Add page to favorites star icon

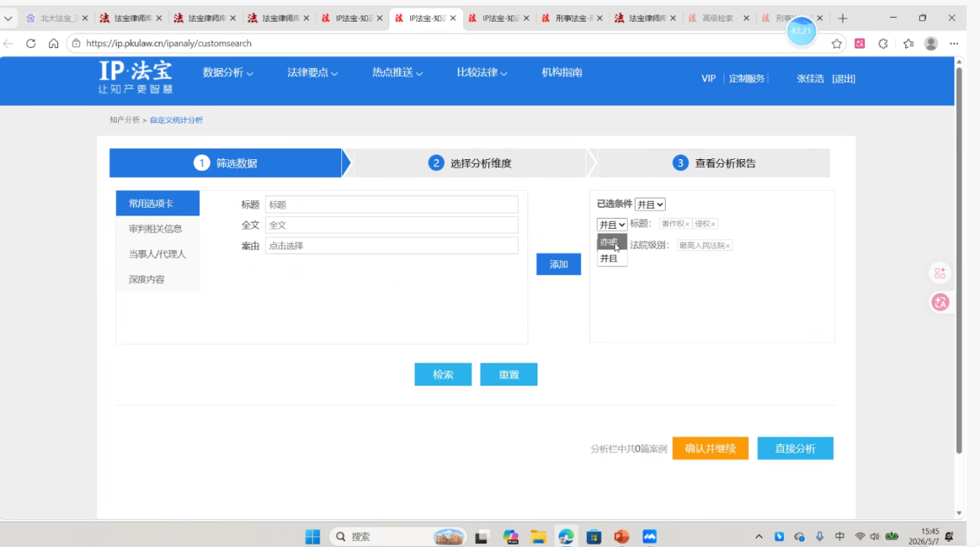tap(836, 44)
